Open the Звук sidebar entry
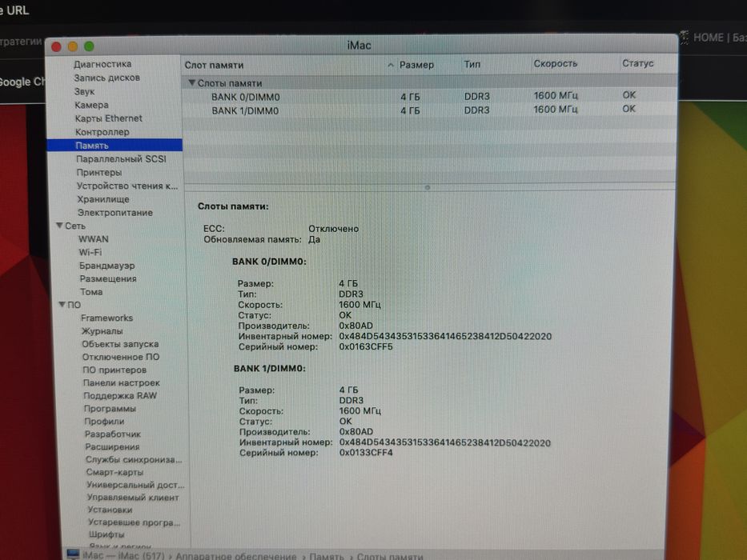This screenshot has height=560, width=747. [x=84, y=91]
